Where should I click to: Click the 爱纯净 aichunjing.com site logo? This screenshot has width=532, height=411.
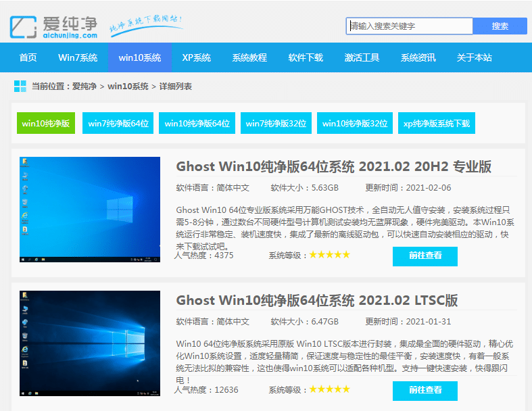click(53, 27)
